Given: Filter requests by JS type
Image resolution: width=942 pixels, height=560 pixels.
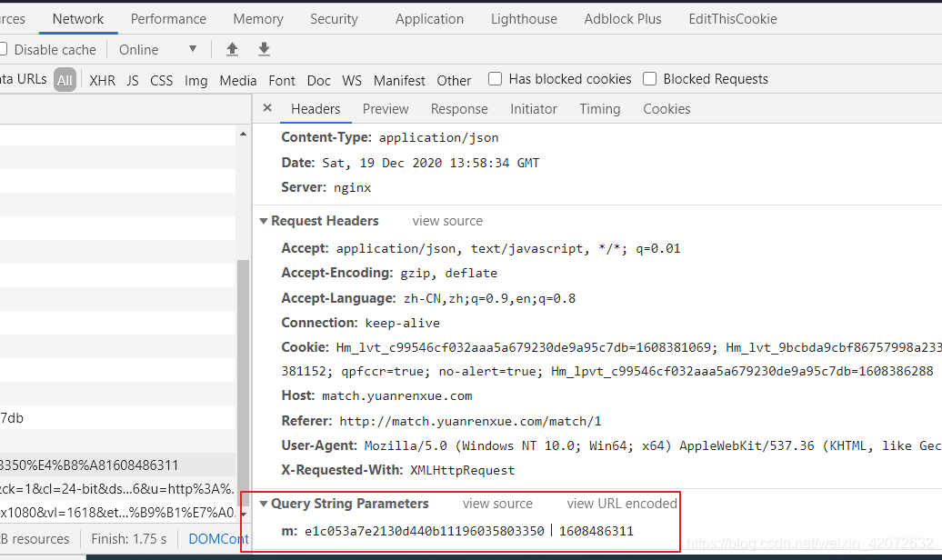Looking at the screenshot, I should coord(133,80).
